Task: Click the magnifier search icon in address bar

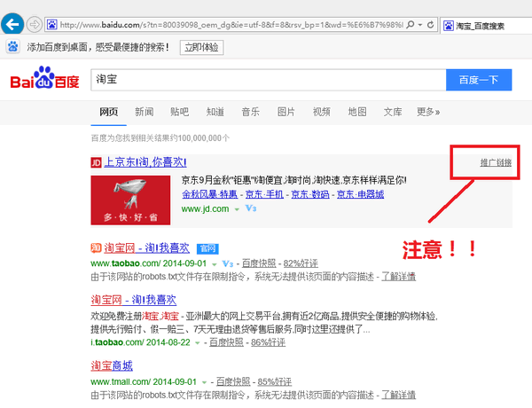Action: tap(411, 25)
